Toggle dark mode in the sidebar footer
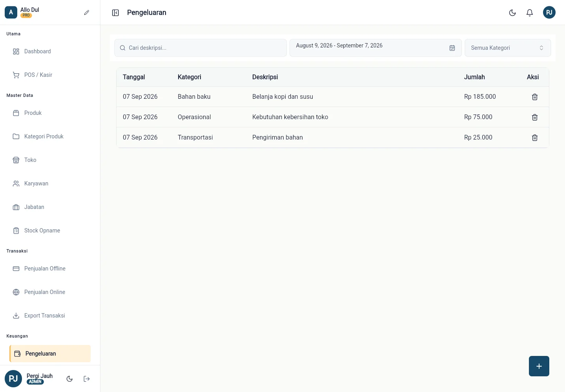Viewport: 565px width, 392px height. 69,379
